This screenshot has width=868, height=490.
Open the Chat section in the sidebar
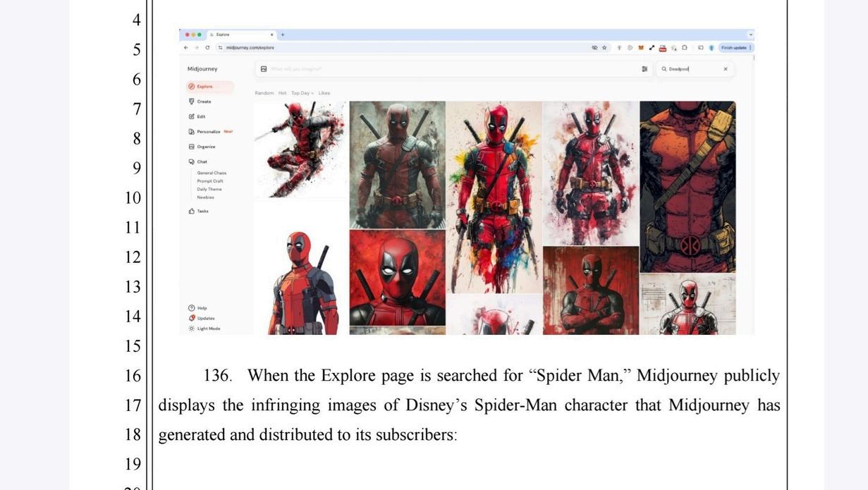198,161
